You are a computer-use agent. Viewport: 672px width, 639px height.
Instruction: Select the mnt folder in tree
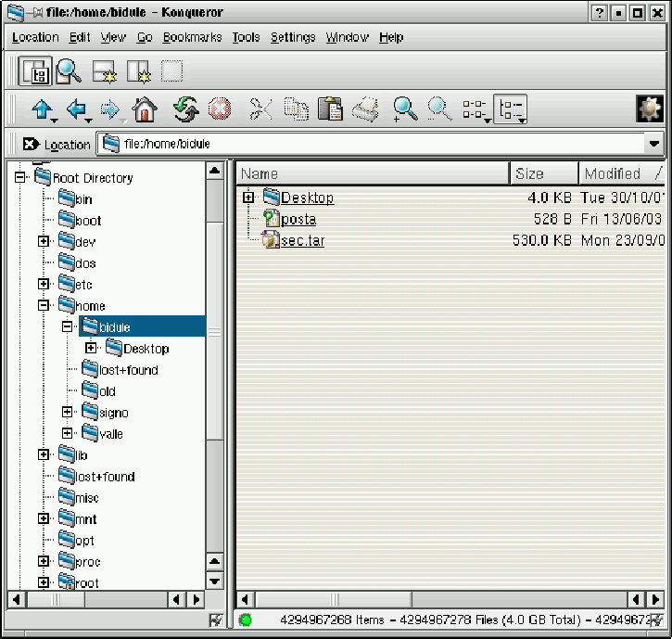point(85,519)
